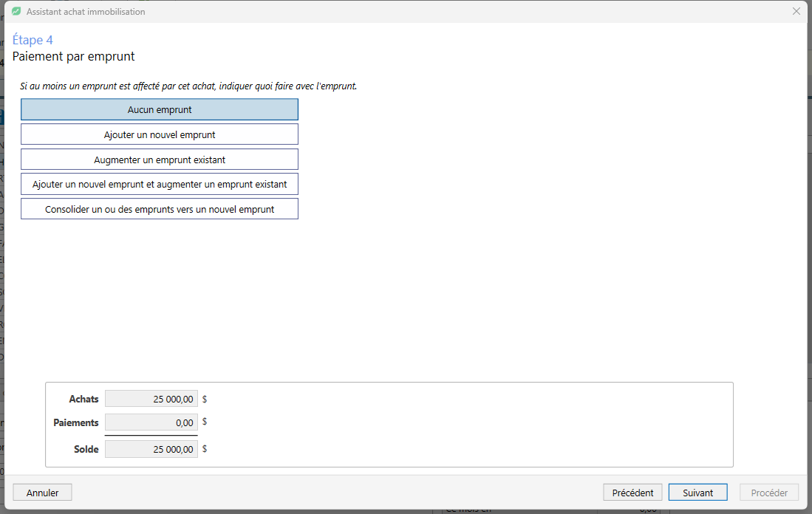This screenshot has width=812, height=514.
Task: Click the "Assistant achat immobilisation" window title
Action: [x=86, y=11]
